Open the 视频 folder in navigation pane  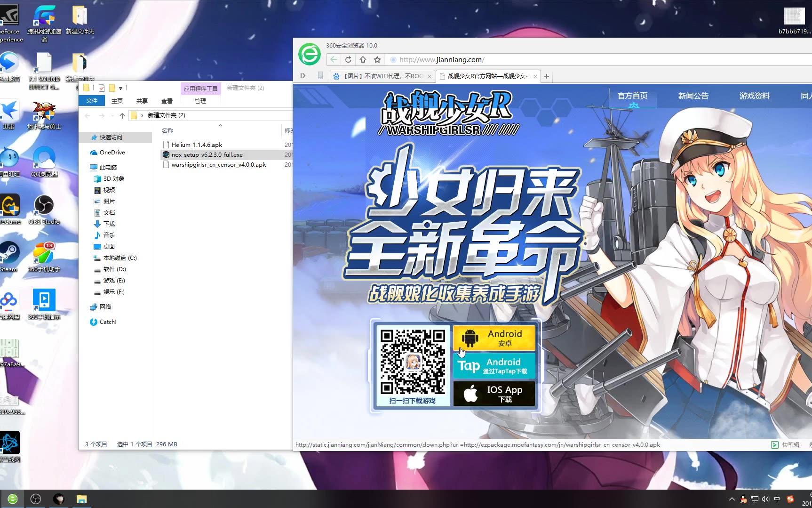(109, 190)
